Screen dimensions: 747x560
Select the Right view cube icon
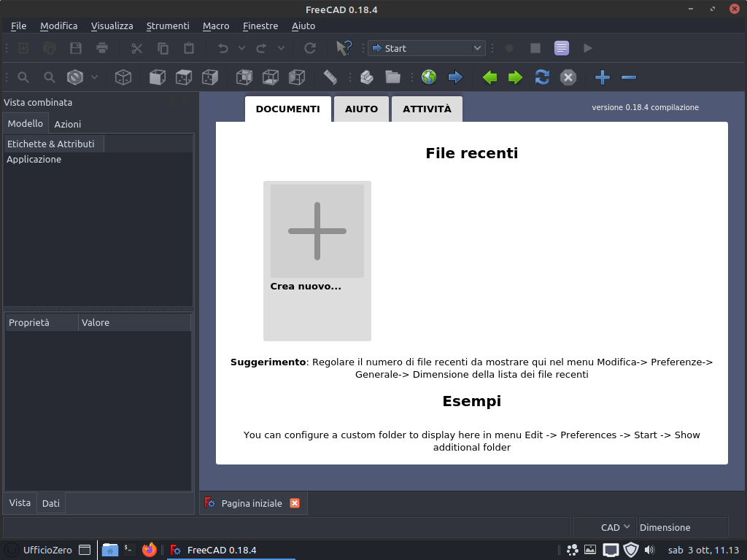click(x=210, y=77)
